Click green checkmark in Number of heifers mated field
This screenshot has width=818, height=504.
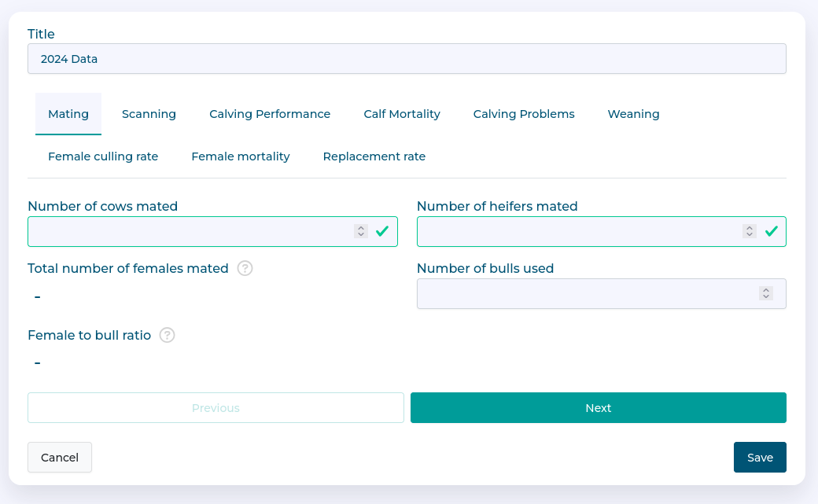tap(772, 231)
